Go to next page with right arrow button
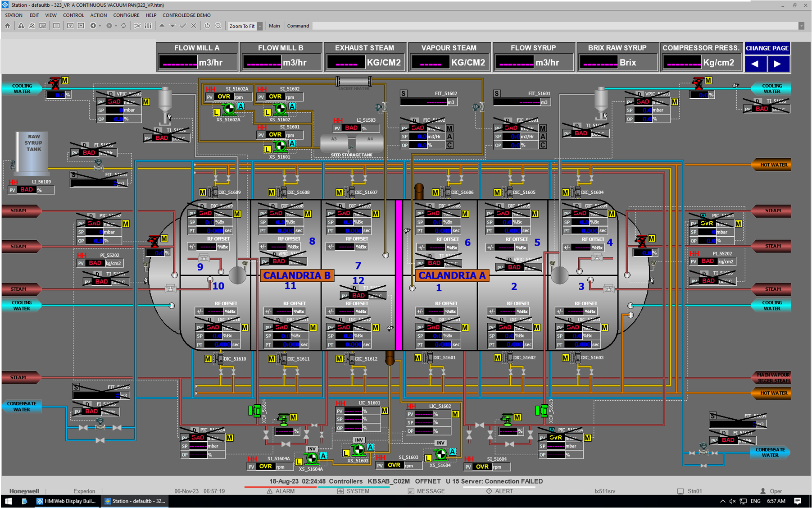Screen dimensions: 812x508 click(x=778, y=64)
